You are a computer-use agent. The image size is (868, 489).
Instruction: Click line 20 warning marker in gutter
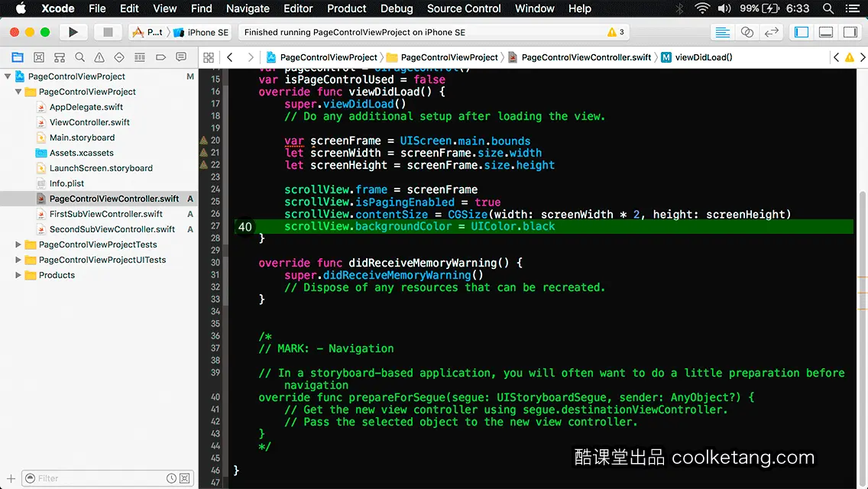tap(204, 141)
